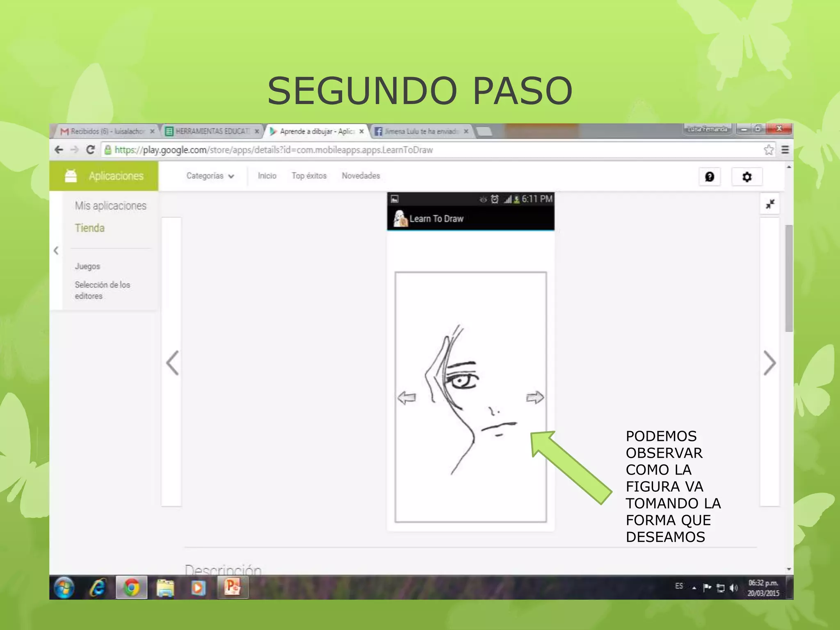Open the Play Store settings gear
This screenshot has height=630, width=840.
(747, 177)
